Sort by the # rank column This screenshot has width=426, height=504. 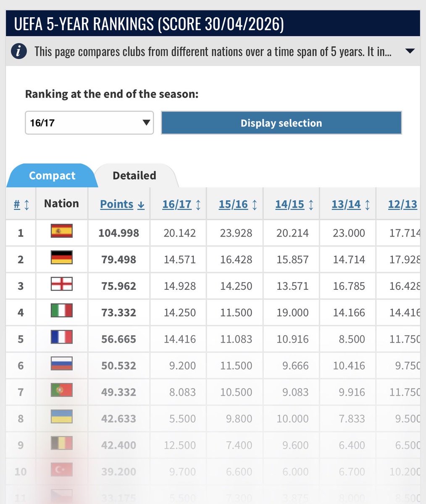tap(21, 204)
